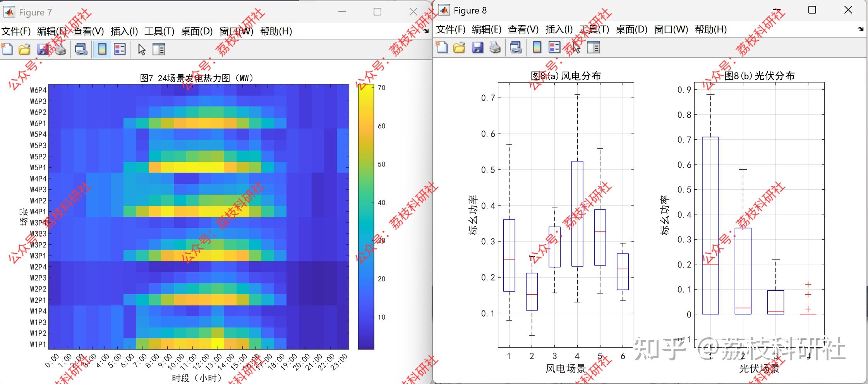Open 查看(V) menu in Figure 7
This screenshot has width=868, height=384.
[89, 31]
